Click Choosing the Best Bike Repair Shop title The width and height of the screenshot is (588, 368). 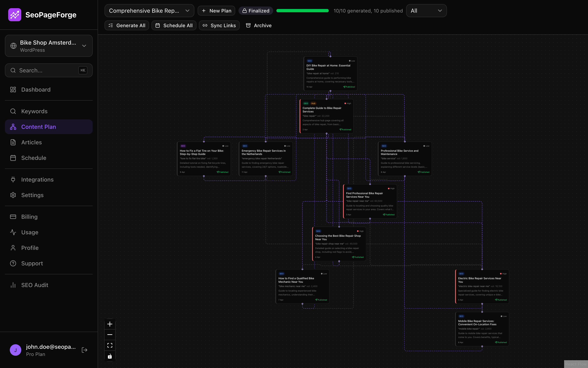click(338, 238)
